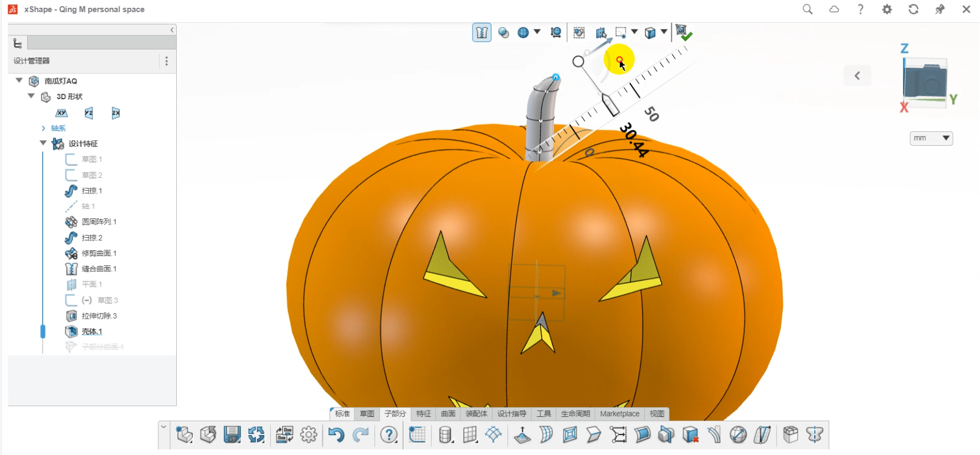
Task: Open the Help question mark tool
Action: click(x=389, y=435)
